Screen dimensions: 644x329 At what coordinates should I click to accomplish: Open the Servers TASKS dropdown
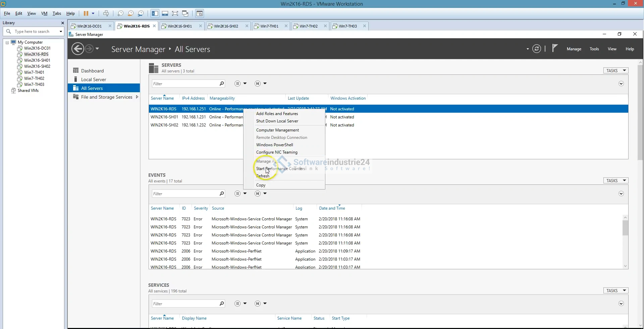[615, 70]
